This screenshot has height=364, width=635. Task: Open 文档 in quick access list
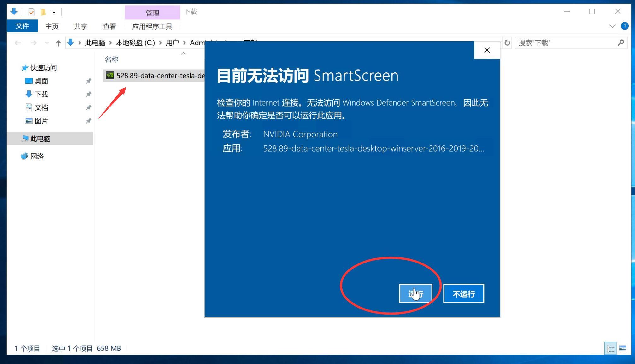(41, 107)
